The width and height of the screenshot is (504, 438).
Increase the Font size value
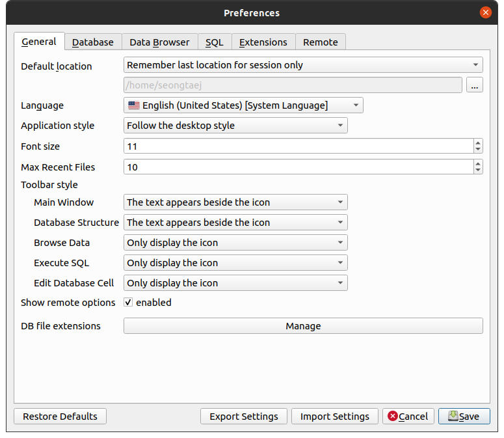pyautogui.click(x=478, y=143)
